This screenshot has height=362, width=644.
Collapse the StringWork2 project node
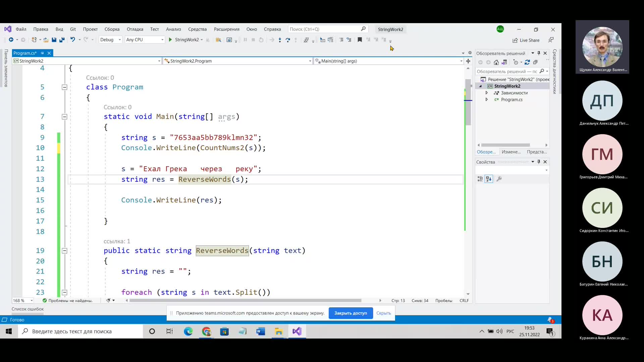[481, 86]
